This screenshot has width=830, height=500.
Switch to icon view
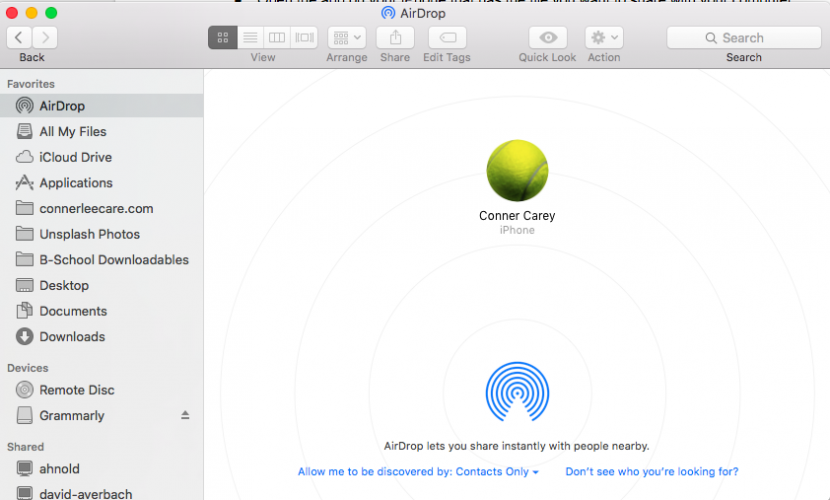point(223,38)
